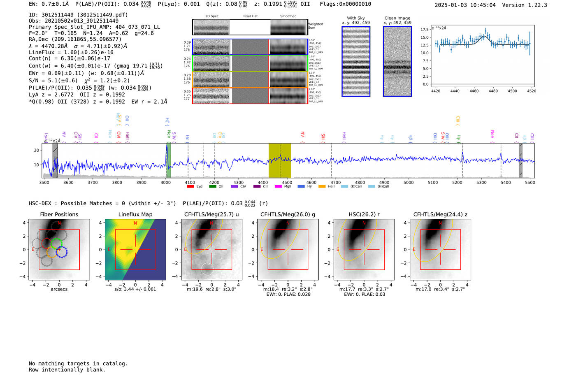Click the blue fiber circle in Fiber Positions

click(61, 252)
